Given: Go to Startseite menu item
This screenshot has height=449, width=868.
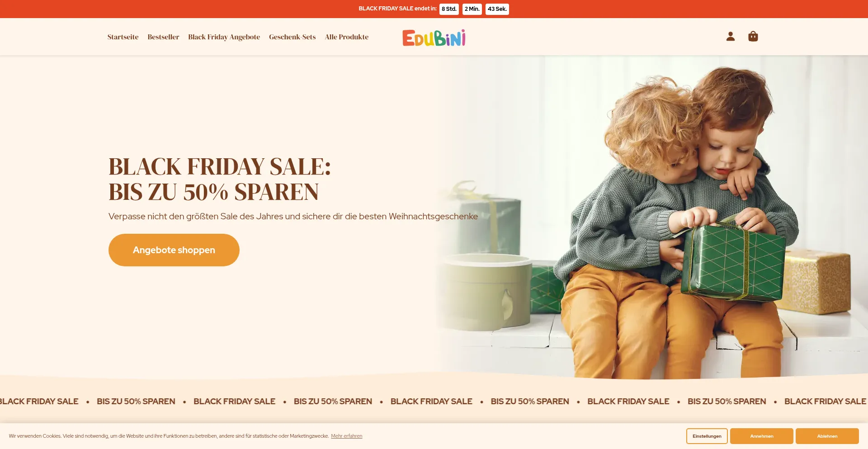Looking at the screenshot, I should tap(123, 37).
